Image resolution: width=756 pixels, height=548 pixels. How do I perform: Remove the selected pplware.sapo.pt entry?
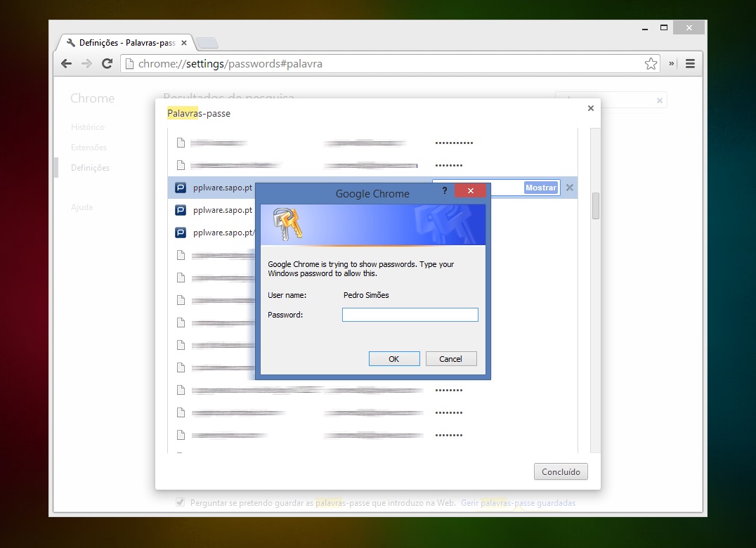[569, 188]
